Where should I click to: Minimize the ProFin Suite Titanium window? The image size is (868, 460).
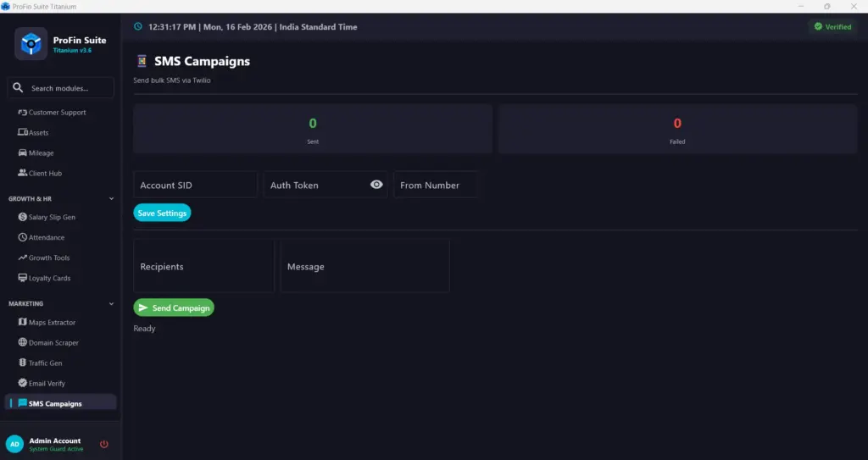point(801,6)
